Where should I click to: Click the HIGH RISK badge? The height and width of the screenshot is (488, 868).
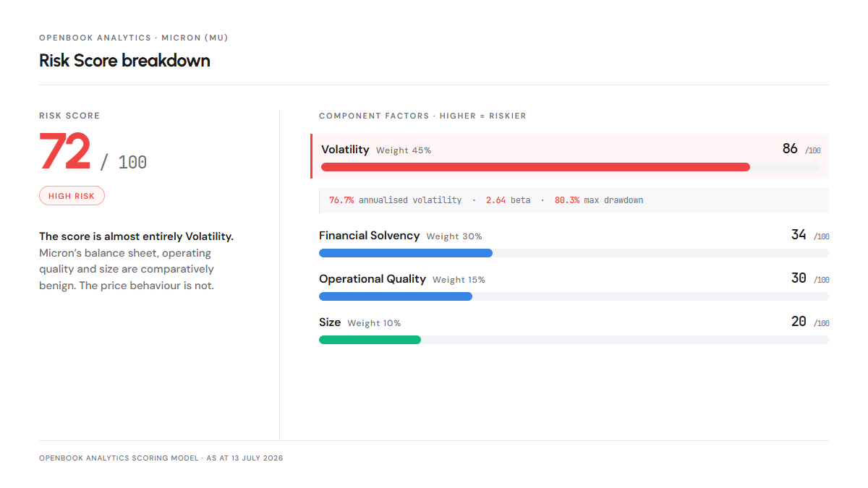point(72,196)
